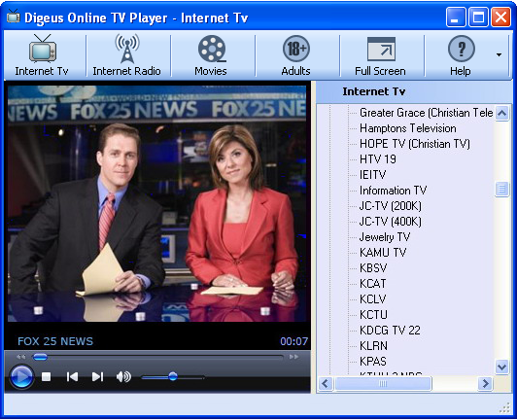
Task: Choose the KDCG TV 22 channel
Action: point(390,331)
